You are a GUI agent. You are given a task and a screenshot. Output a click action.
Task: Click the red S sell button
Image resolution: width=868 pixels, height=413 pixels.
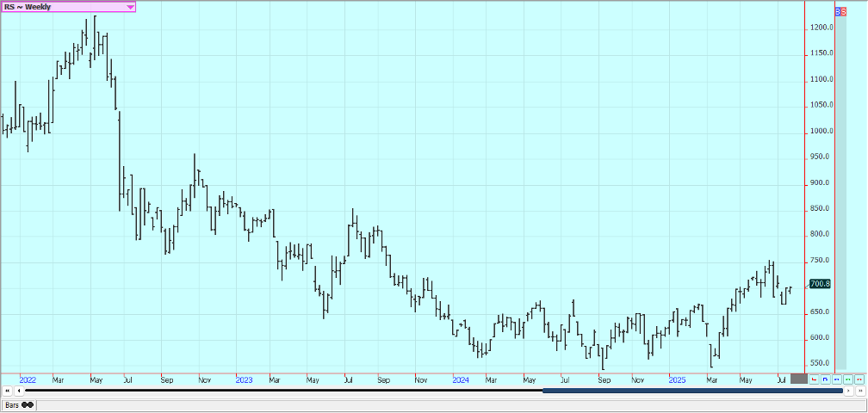[x=844, y=11]
